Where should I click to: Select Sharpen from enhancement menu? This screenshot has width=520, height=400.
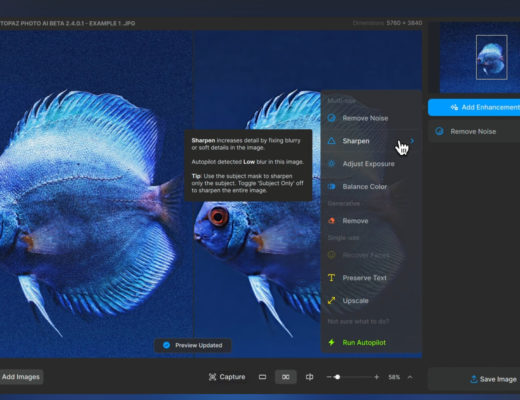(x=371, y=141)
